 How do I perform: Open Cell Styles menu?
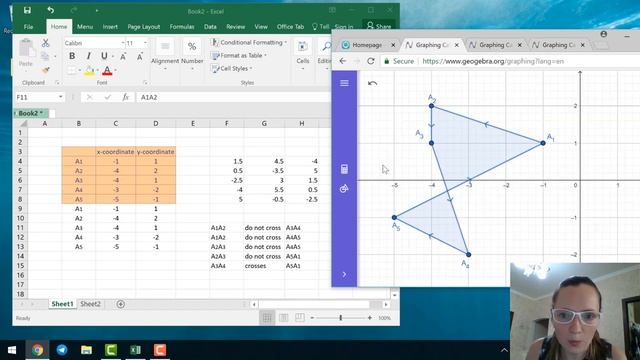point(232,69)
